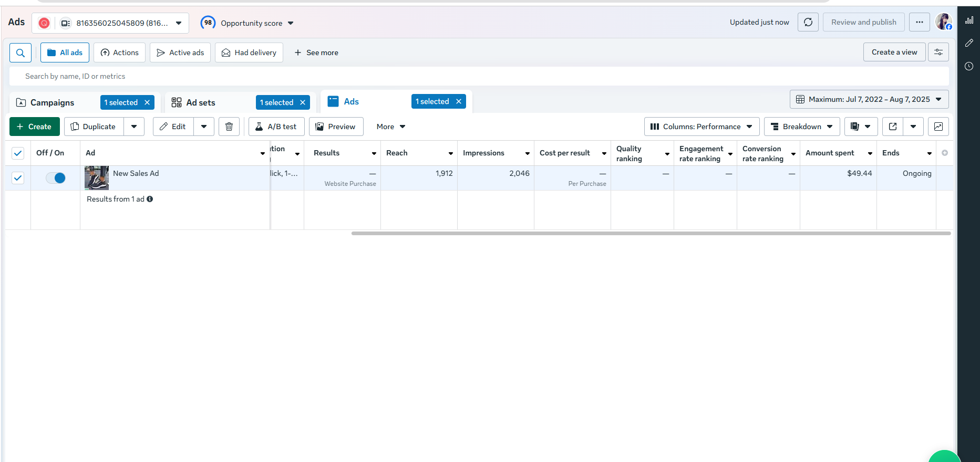Screen dimensions: 980x462
Task: Click the export share icon
Action: pos(893,127)
